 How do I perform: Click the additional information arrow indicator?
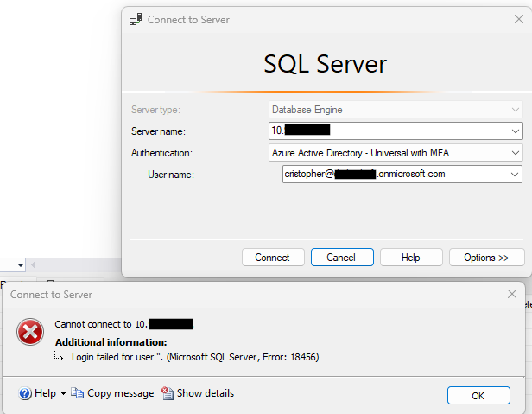click(x=59, y=355)
